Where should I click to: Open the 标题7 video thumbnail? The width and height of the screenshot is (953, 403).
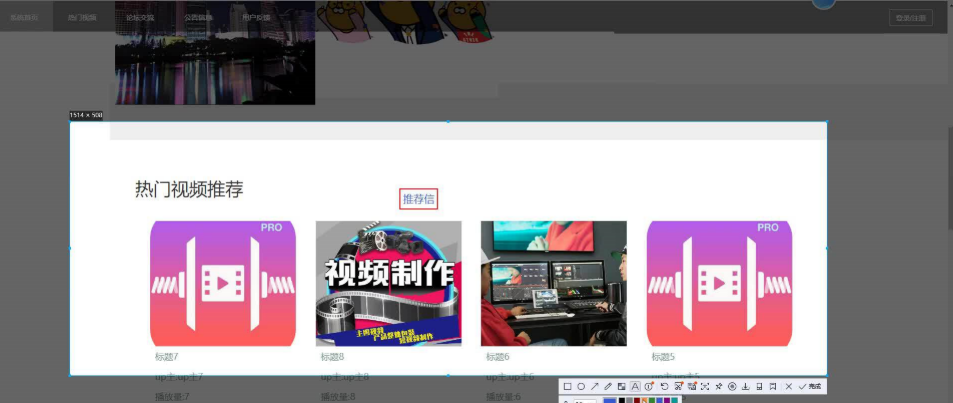[x=223, y=283]
